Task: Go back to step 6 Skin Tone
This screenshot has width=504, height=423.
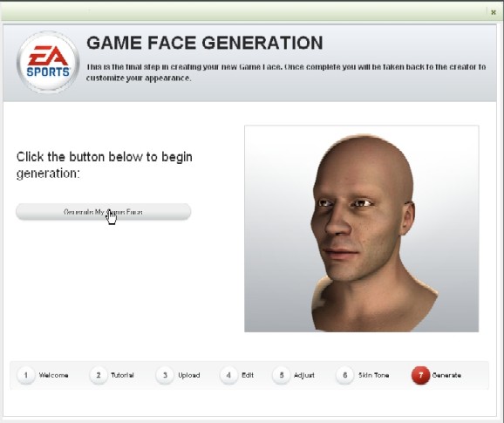Action: point(363,375)
